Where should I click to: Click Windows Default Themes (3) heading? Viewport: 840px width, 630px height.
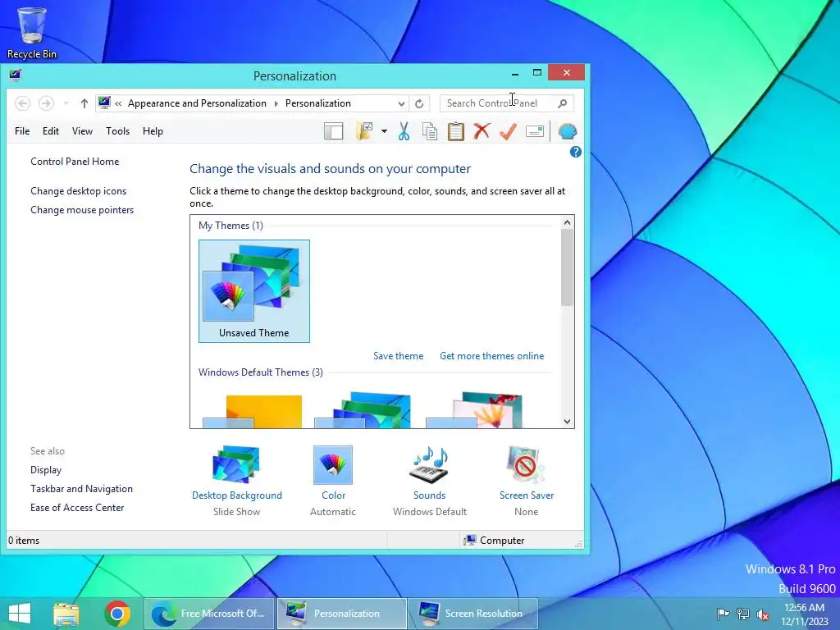tap(261, 372)
